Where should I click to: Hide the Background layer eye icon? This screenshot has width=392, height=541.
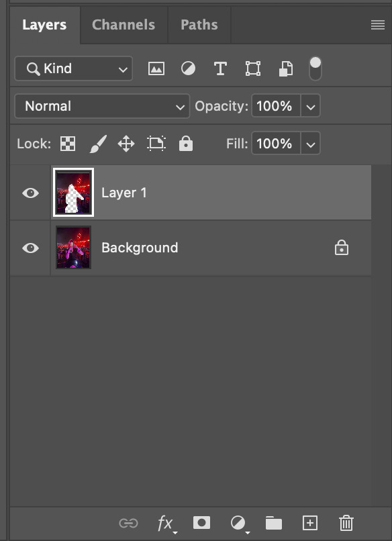(31, 248)
